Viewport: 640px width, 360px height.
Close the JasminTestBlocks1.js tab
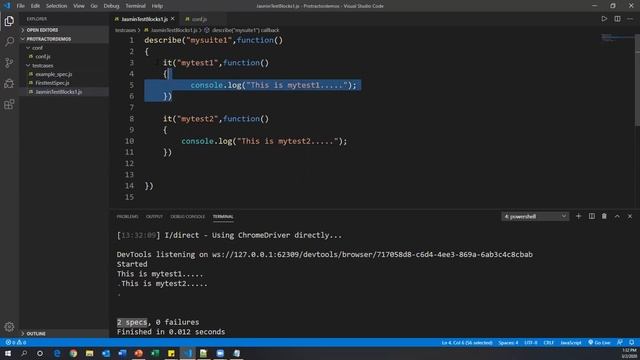173,19
